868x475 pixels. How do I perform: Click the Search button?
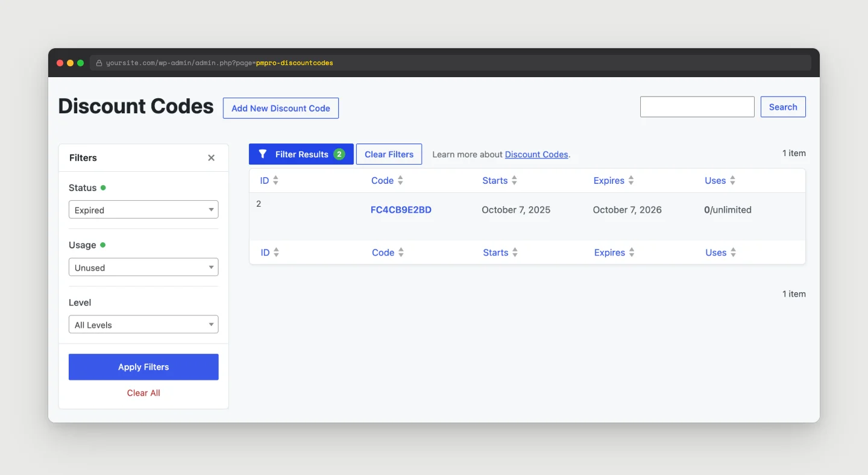783,107
